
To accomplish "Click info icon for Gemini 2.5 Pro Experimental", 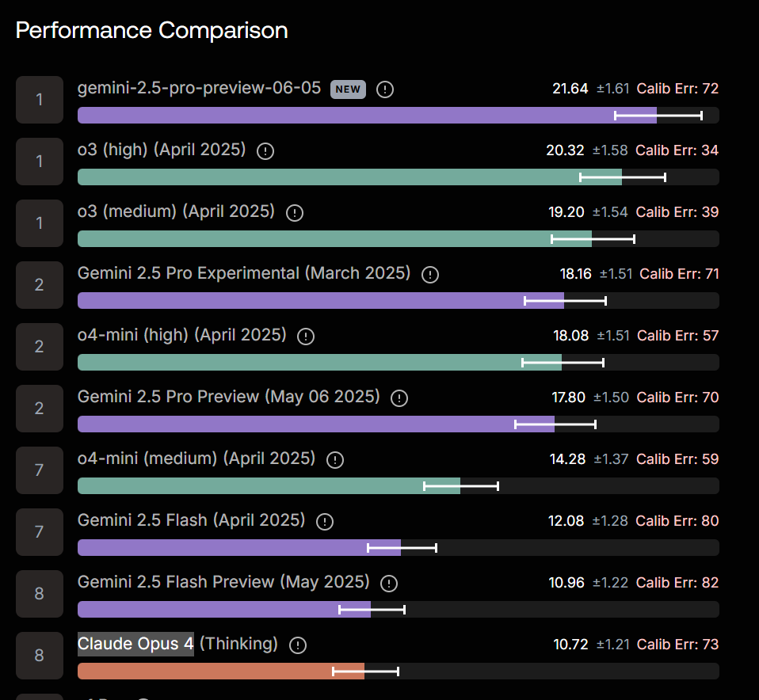I will point(430,275).
